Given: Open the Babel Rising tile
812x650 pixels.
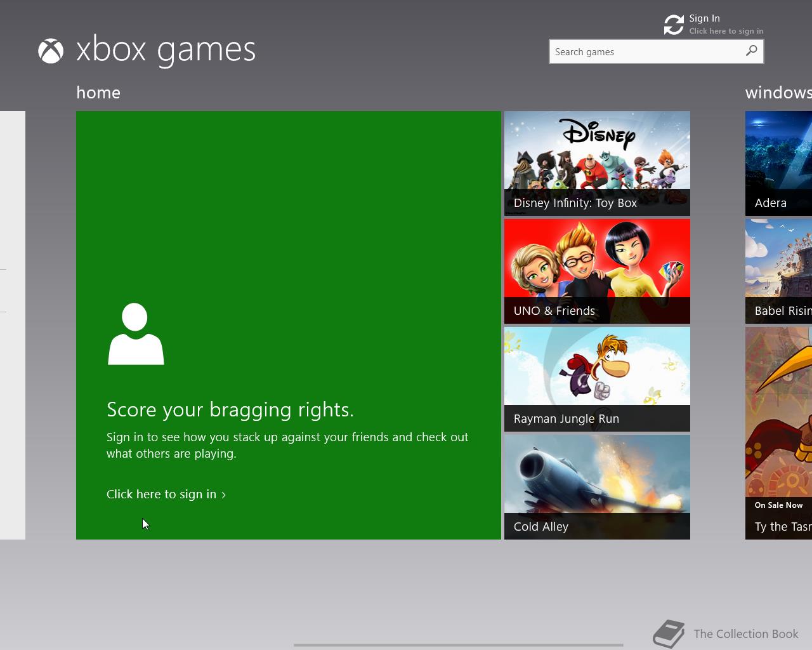Looking at the screenshot, I should (778, 271).
